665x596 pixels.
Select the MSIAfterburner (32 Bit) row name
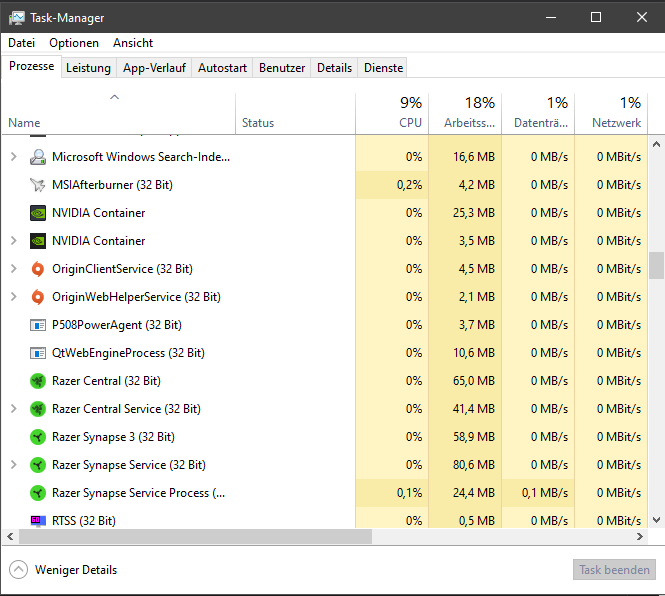click(x=112, y=185)
